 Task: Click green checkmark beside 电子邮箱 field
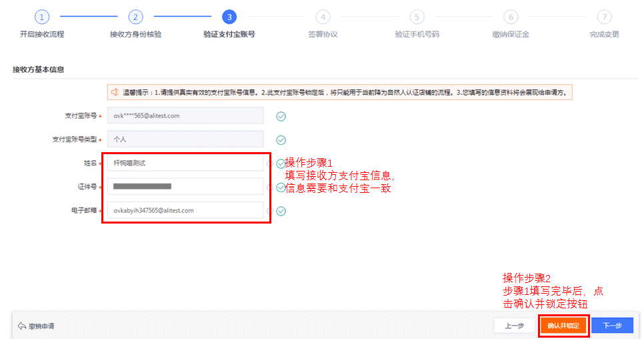coord(281,211)
